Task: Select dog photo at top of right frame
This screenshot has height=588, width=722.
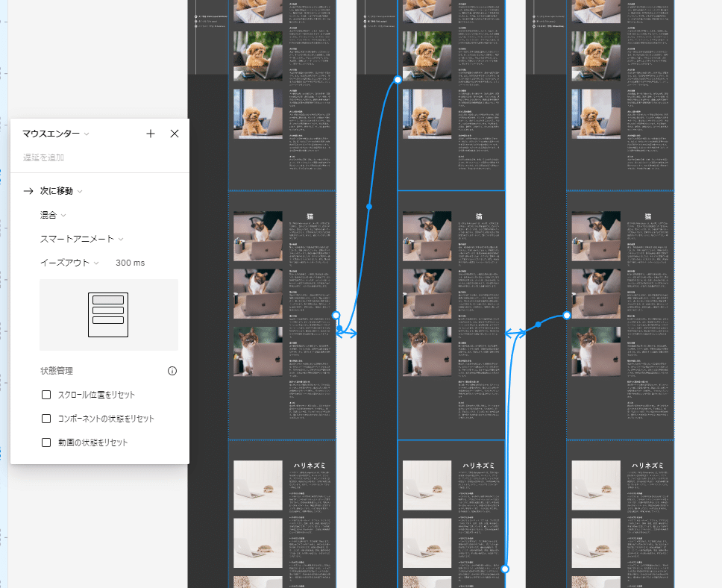Action: tap(596, 11)
